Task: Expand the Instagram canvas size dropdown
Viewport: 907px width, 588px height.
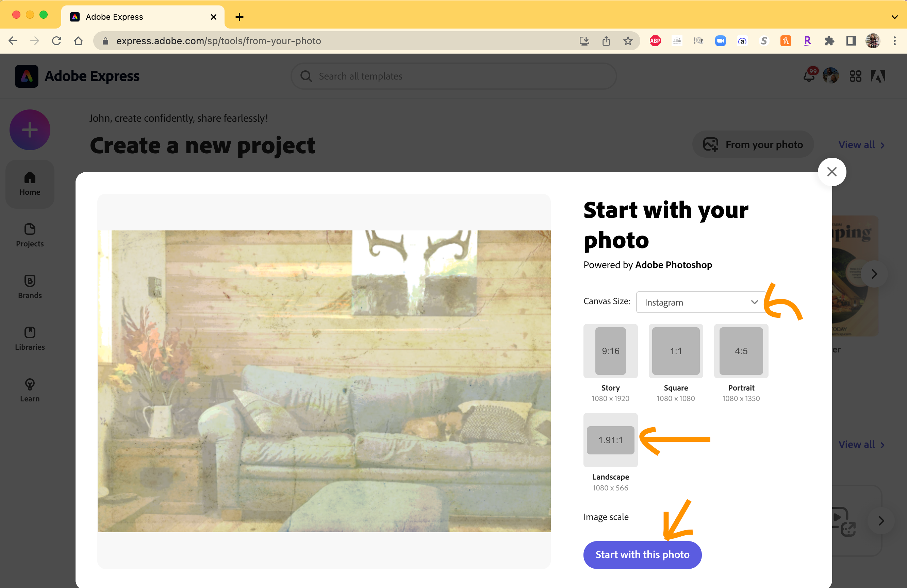Action: click(700, 302)
